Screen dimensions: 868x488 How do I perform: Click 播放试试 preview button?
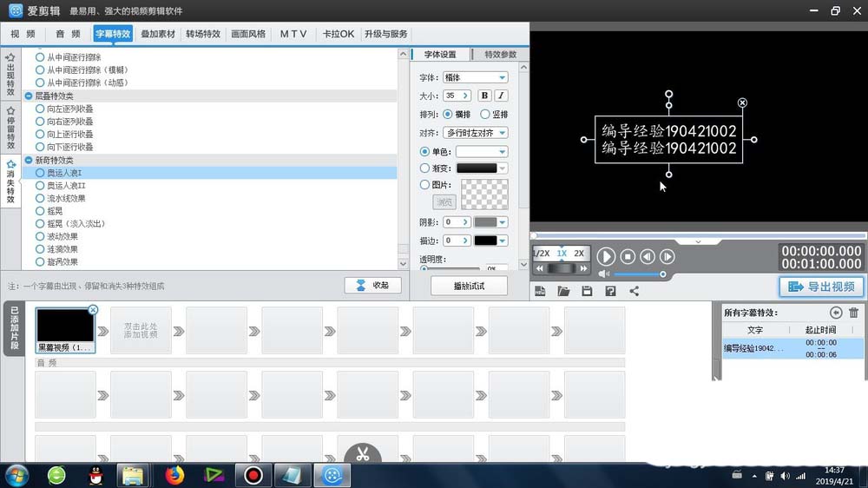469,286
